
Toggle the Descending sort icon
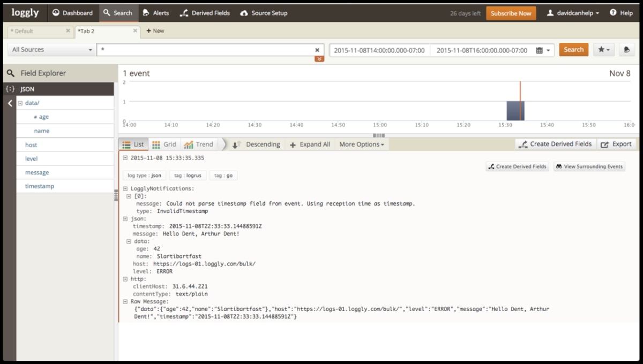click(x=236, y=144)
